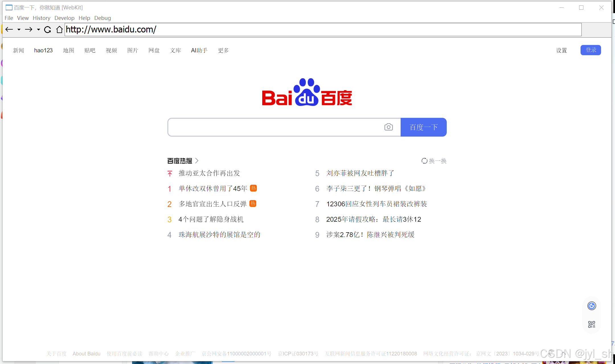
Task: Open trending item 4个问题了解隐身战机
Action: pyautogui.click(x=211, y=219)
